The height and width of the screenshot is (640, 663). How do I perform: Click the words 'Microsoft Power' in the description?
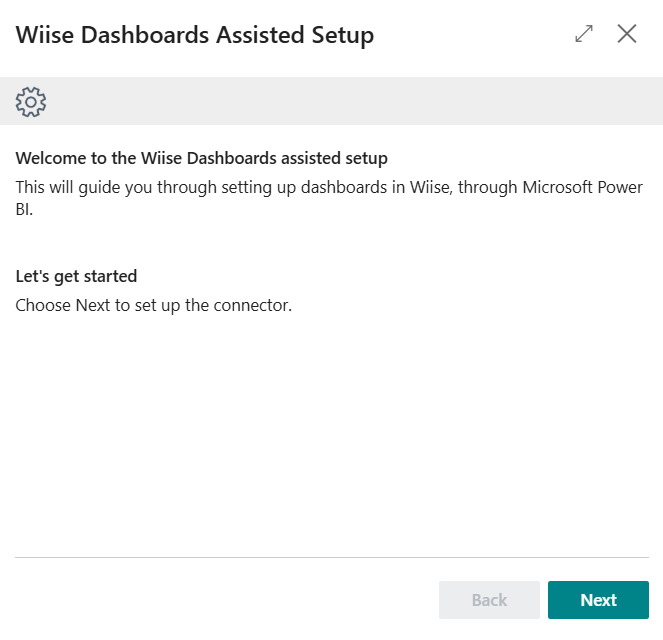[583, 187]
